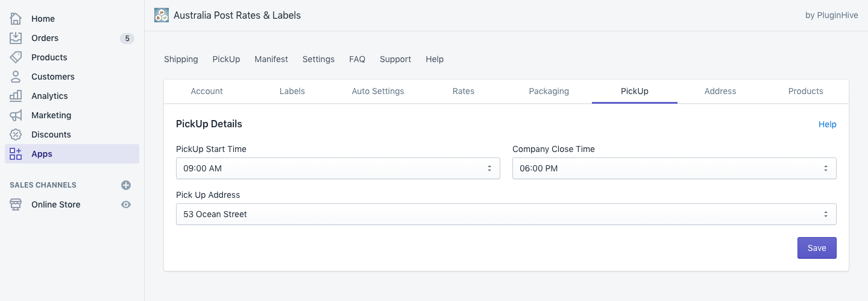Screen dimensions: 868x301
Task: Click the Apps grid icon
Action: coord(16,154)
